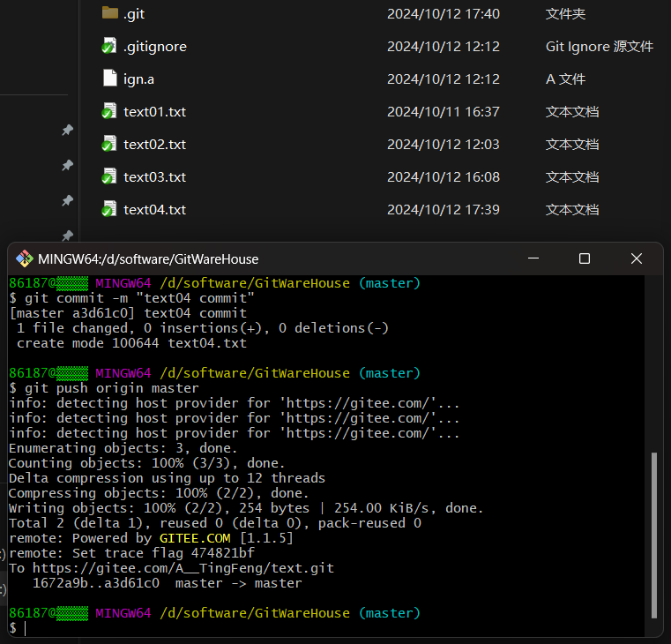Select the text01.txt file name
671x644 pixels.
pos(154,112)
